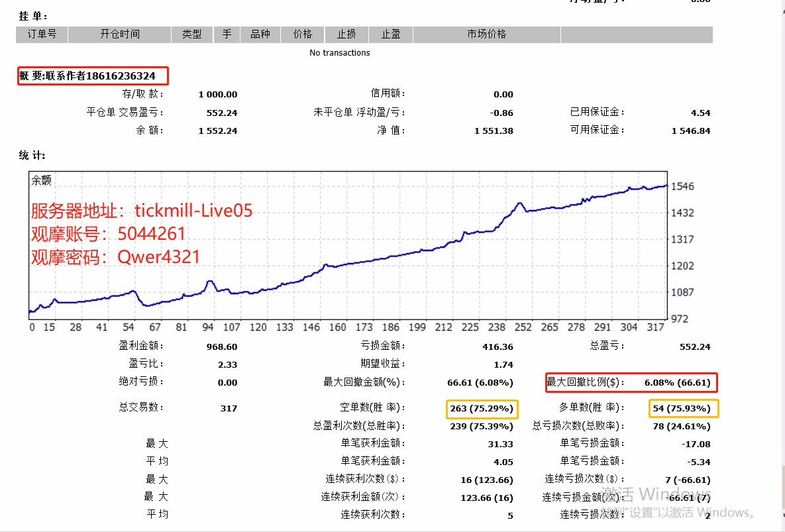Select the 空单数(胜率) label
The width and height of the screenshot is (785, 532).
pyautogui.click(x=372, y=407)
